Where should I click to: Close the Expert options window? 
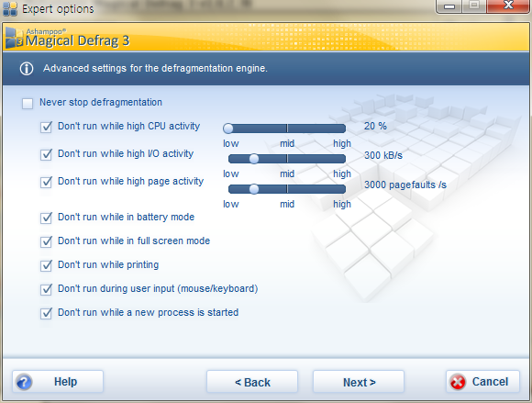pos(508,6)
